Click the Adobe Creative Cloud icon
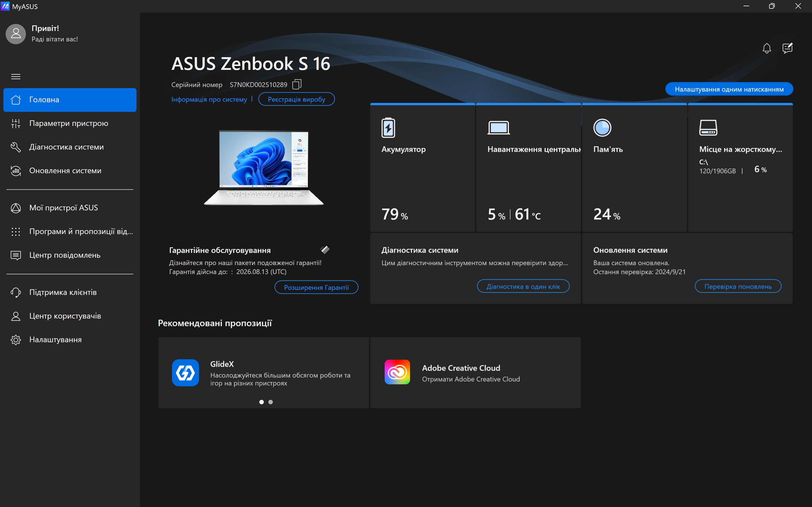 click(397, 372)
